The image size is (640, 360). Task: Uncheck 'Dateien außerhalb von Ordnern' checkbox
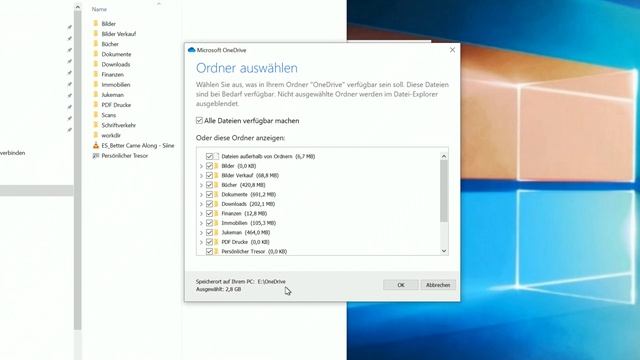pyautogui.click(x=209, y=156)
